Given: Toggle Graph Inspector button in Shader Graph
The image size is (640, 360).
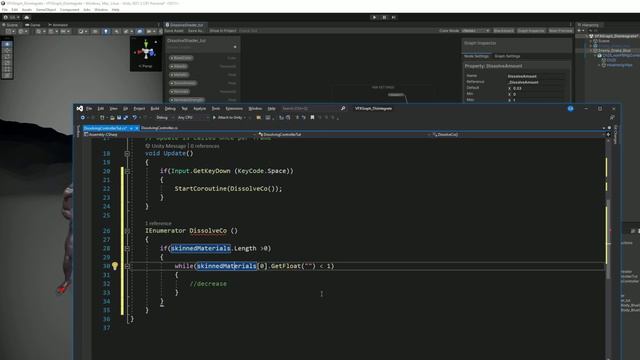Looking at the screenshot, I should point(531,31).
